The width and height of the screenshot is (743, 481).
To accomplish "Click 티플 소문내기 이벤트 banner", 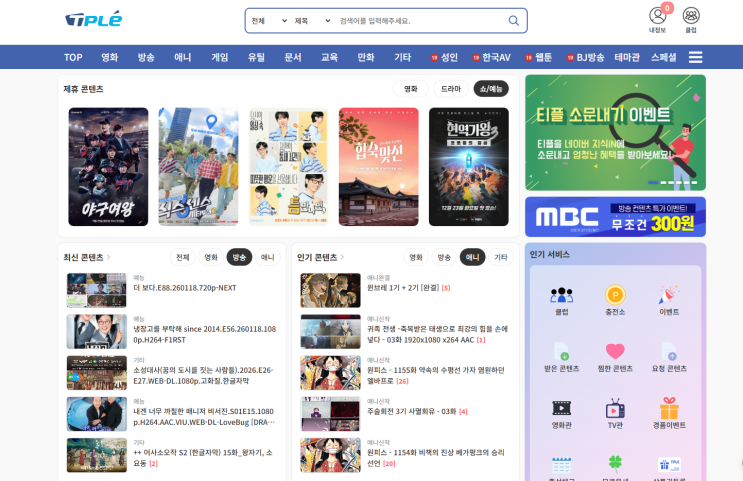I will tap(615, 133).
